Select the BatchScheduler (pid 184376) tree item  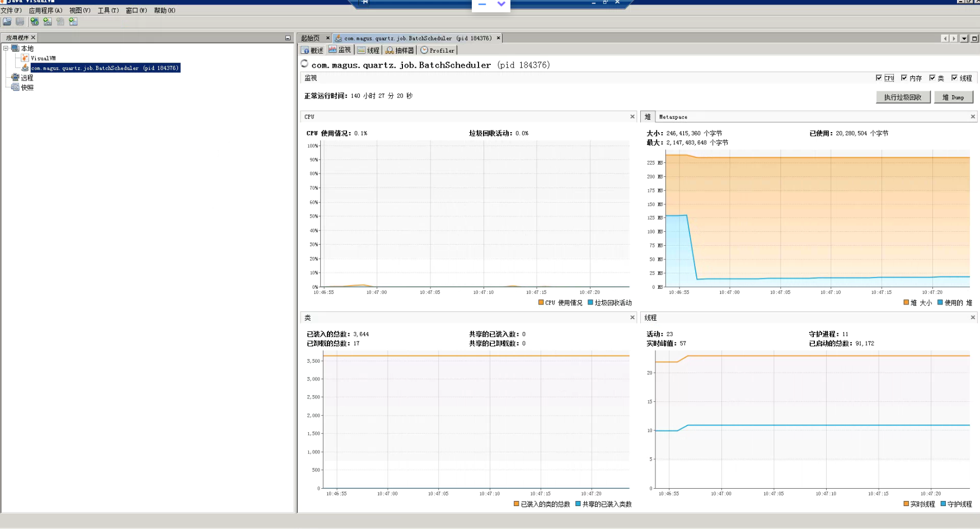coord(105,68)
